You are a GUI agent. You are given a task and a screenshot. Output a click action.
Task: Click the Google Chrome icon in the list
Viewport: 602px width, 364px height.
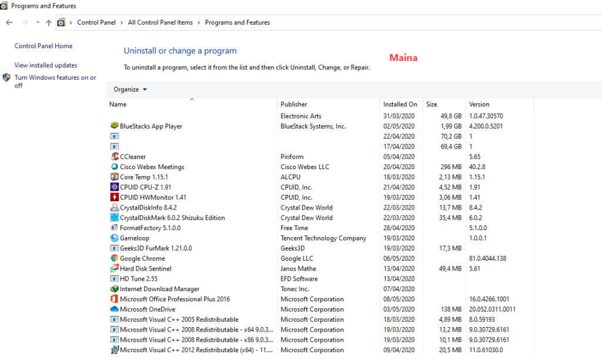114,258
